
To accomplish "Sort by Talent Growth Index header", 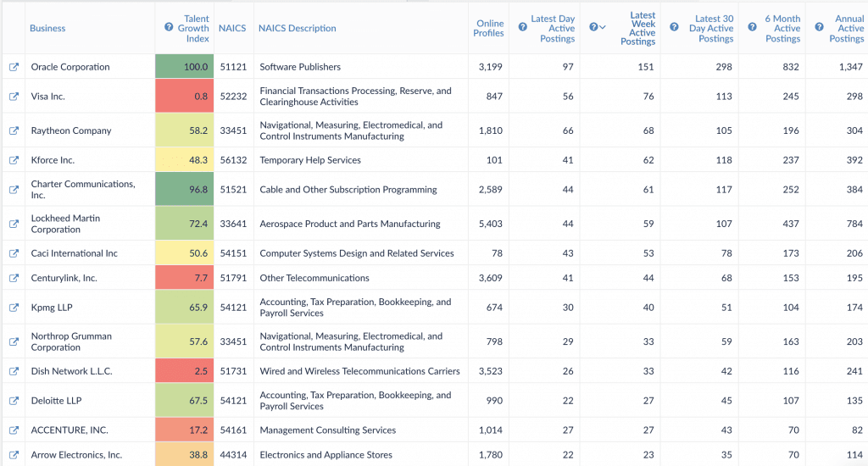I will [193, 29].
